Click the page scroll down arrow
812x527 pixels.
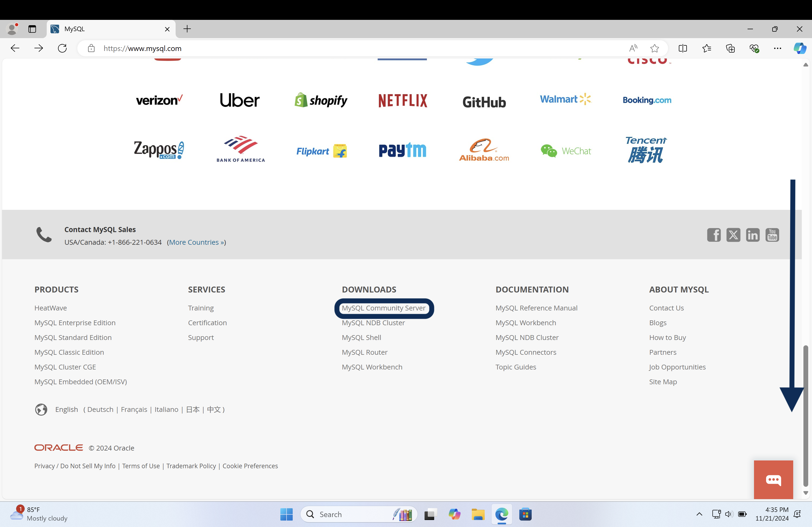806,493
